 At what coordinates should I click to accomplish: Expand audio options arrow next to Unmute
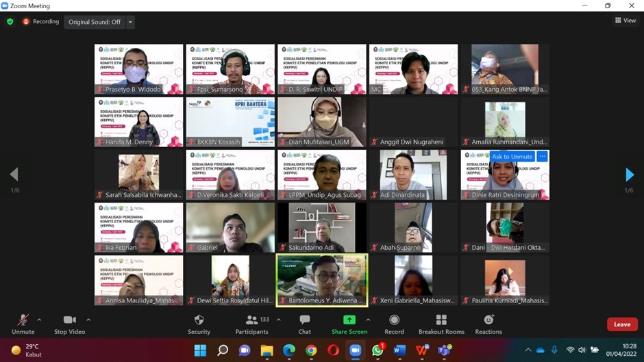39,320
